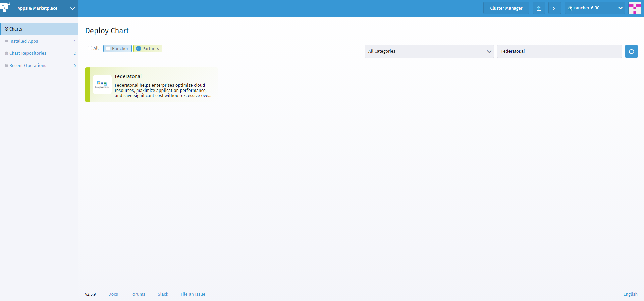Click the File an Issue link

click(x=193, y=294)
